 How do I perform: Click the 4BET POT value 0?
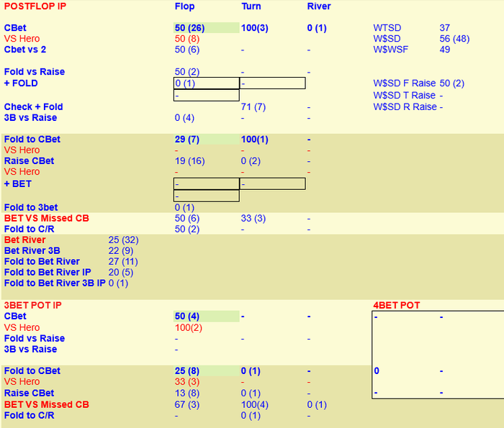pos(377,371)
